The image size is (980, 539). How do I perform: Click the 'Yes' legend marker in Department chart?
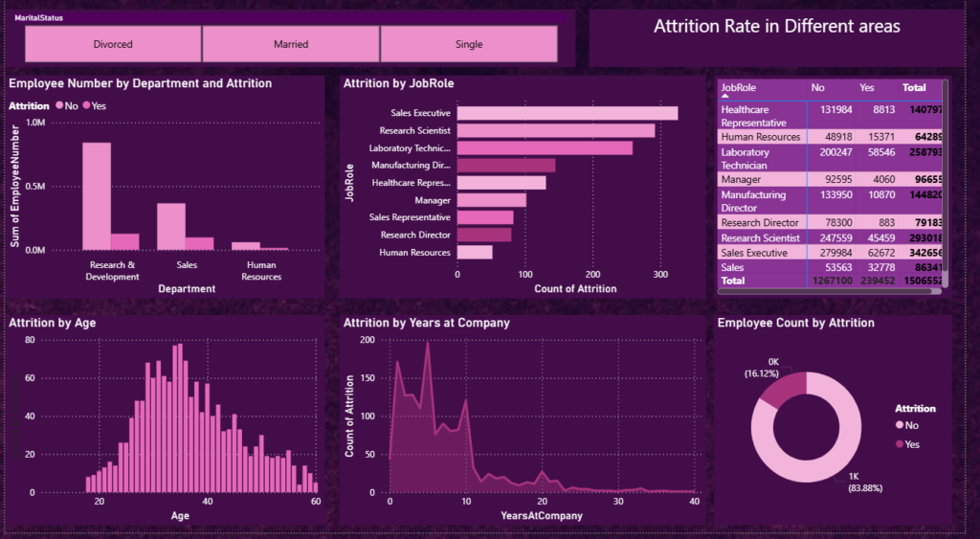point(86,105)
